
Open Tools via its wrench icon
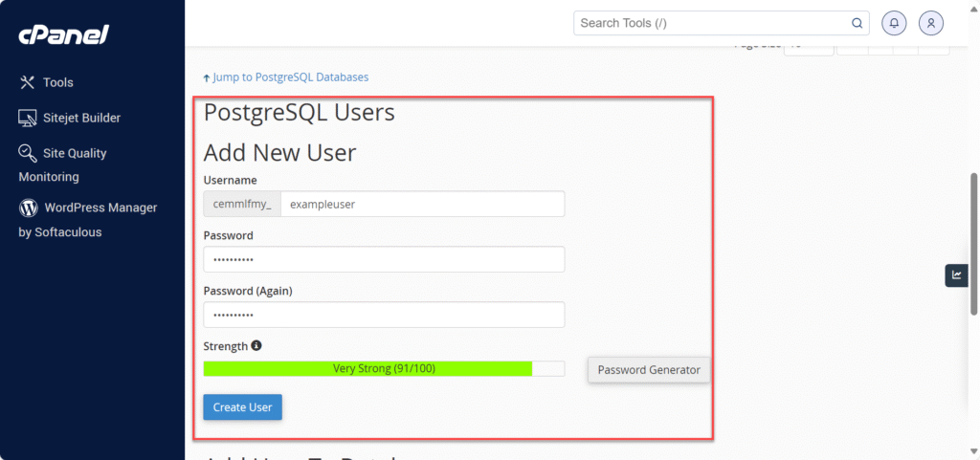coord(28,82)
